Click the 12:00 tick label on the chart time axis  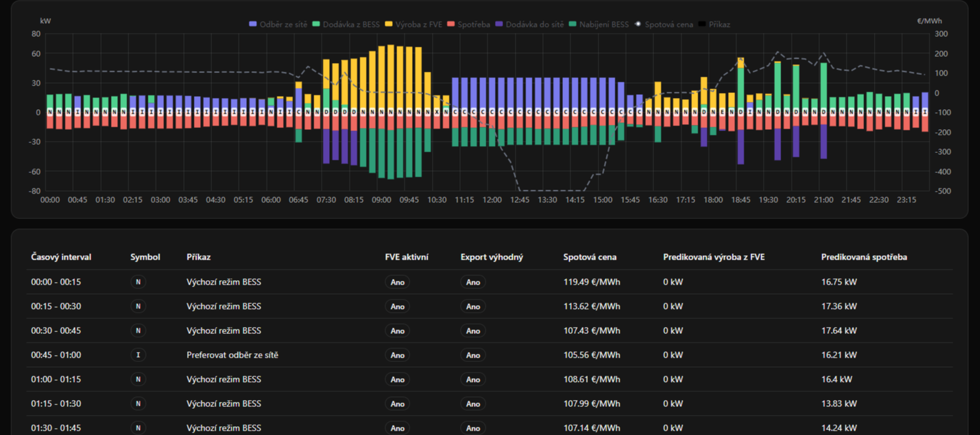492,200
